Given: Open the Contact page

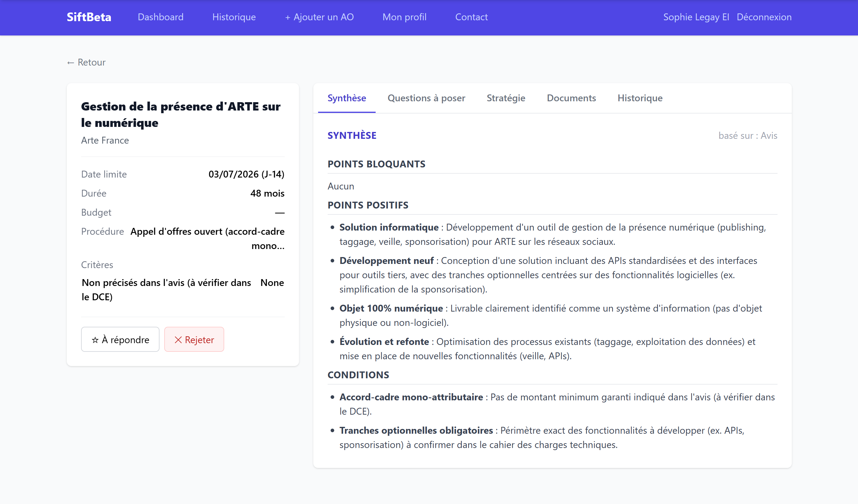Looking at the screenshot, I should point(471,17).
